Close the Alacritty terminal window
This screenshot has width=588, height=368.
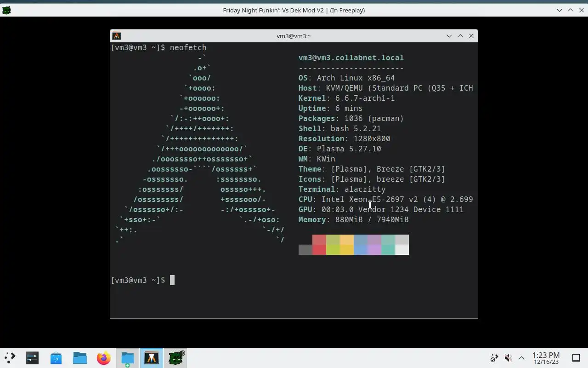click(x=471, y=36)
